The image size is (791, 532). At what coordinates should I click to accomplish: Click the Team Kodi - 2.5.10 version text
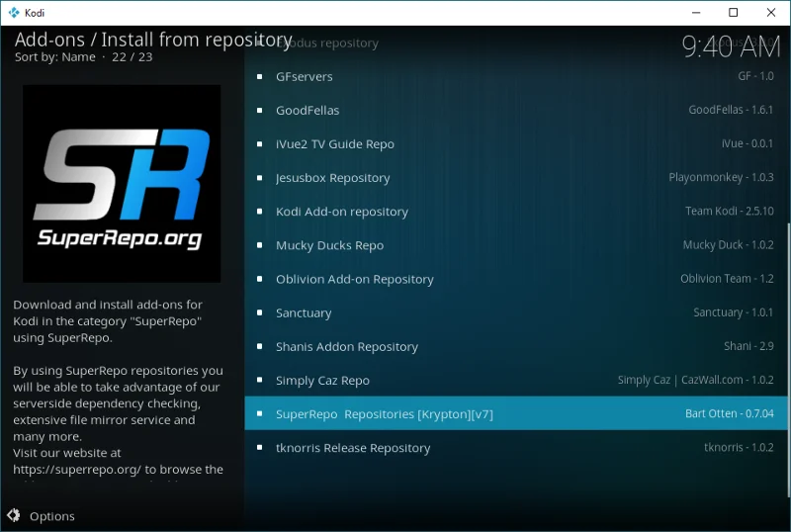click(729, 211)
